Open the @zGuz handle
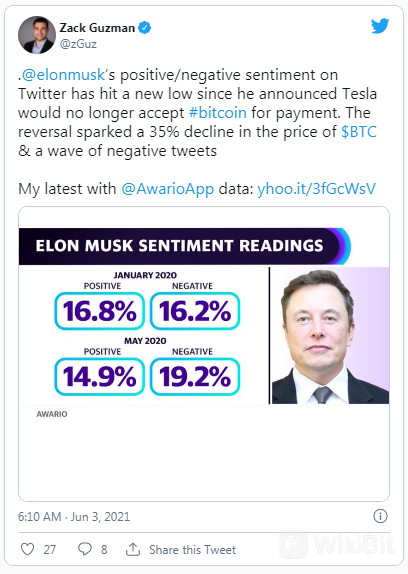 (x=78, y=44)
